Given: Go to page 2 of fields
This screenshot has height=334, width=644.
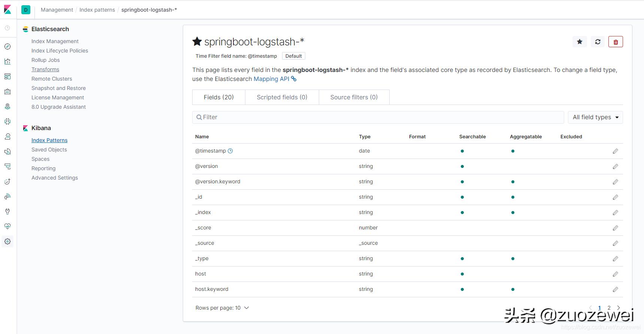Looking at the screenshot, I should point(609,308).
